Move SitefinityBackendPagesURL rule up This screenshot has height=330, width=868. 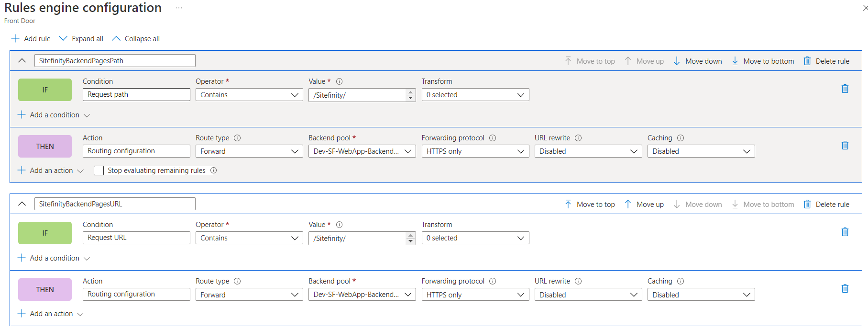tap(644, 205)
